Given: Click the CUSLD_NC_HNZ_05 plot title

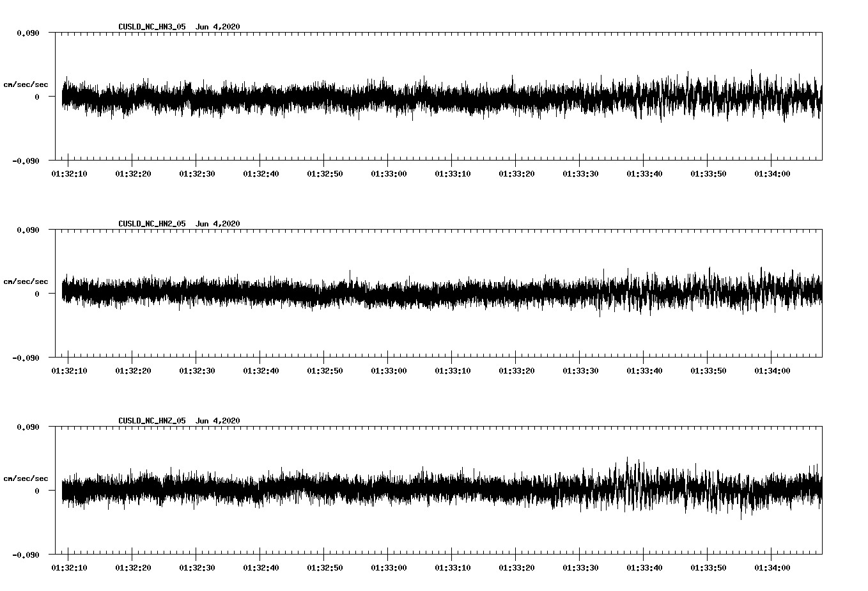Looking at the screenshot, I should 179,420.
